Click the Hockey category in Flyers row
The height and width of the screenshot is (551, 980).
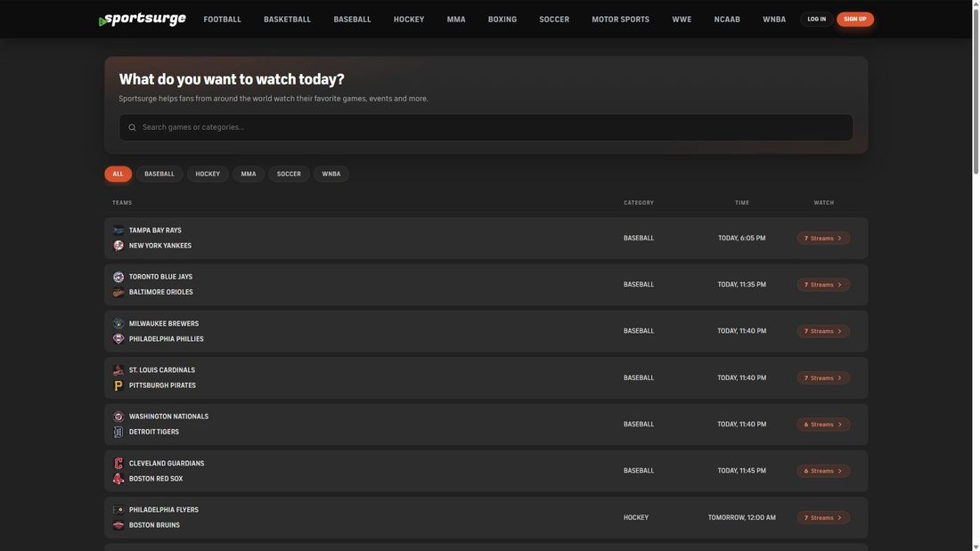(x=635, y=518)
